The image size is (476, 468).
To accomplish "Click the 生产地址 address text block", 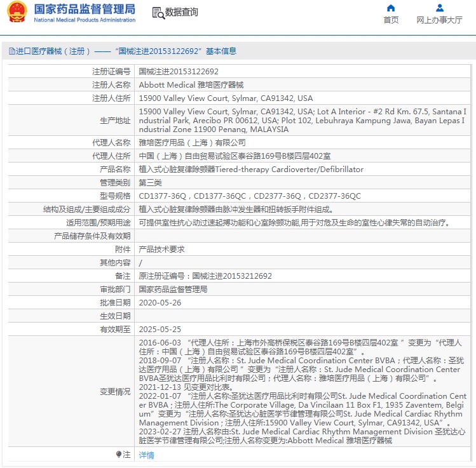I will [x=302, y=121].
